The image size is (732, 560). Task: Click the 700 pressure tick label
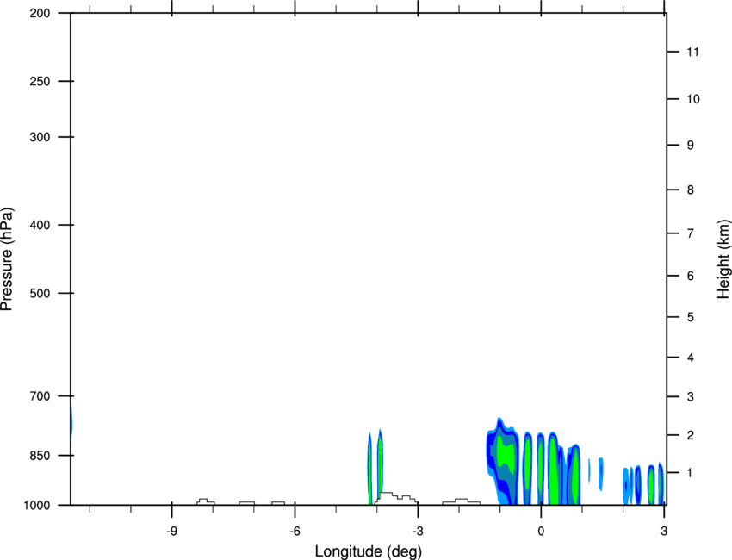click(x=40, y=396)
